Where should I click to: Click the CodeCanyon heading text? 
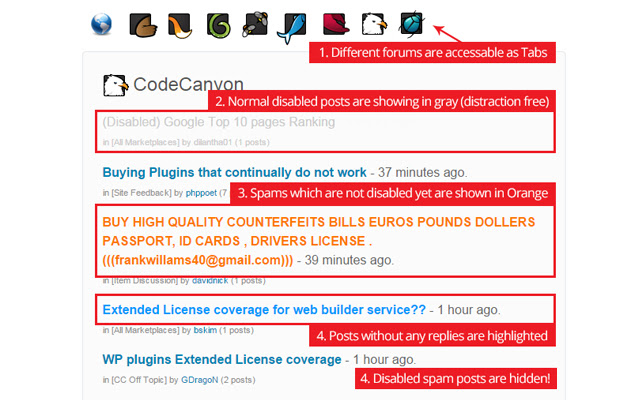188,84
